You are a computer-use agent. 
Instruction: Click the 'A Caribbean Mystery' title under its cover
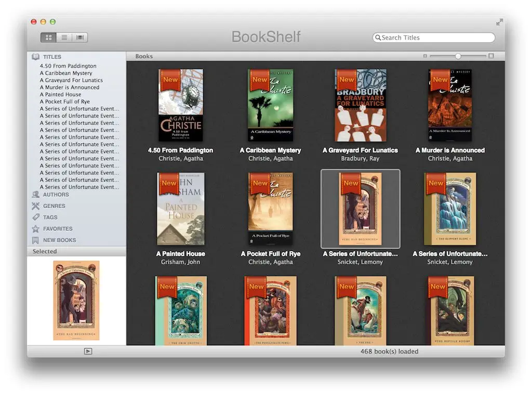(x=270, y=150)
